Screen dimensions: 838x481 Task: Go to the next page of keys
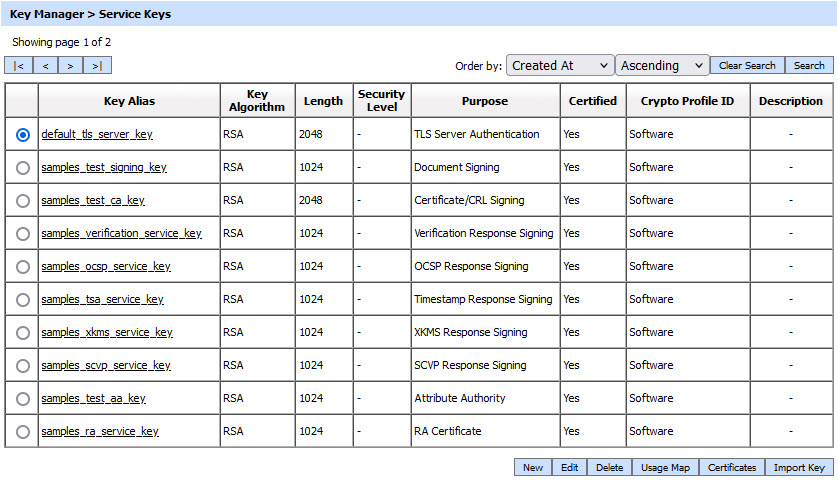click(71, 66)
